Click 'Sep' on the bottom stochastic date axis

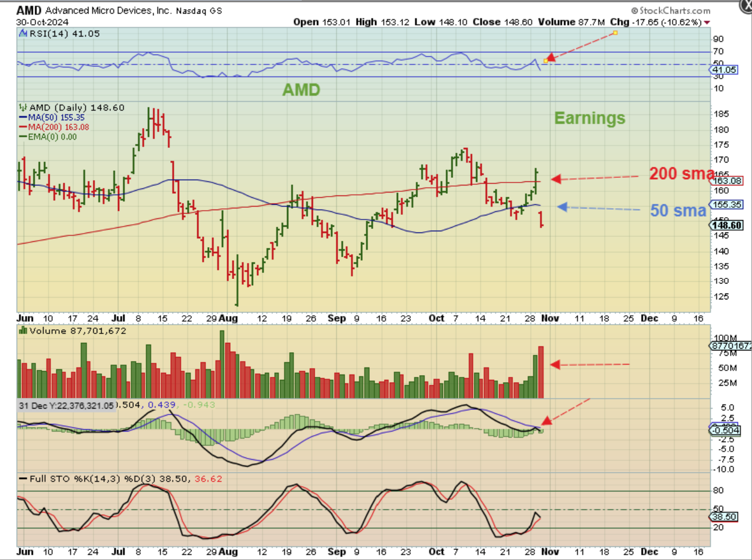(x=336, y=552)
